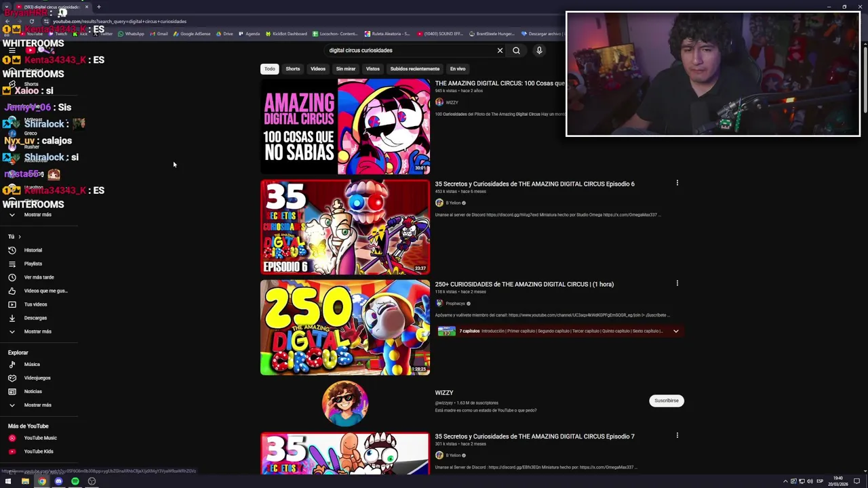Play the Episodio 6 video thumbnail
Screen dimensions: 868x488
tap(345, 227)
